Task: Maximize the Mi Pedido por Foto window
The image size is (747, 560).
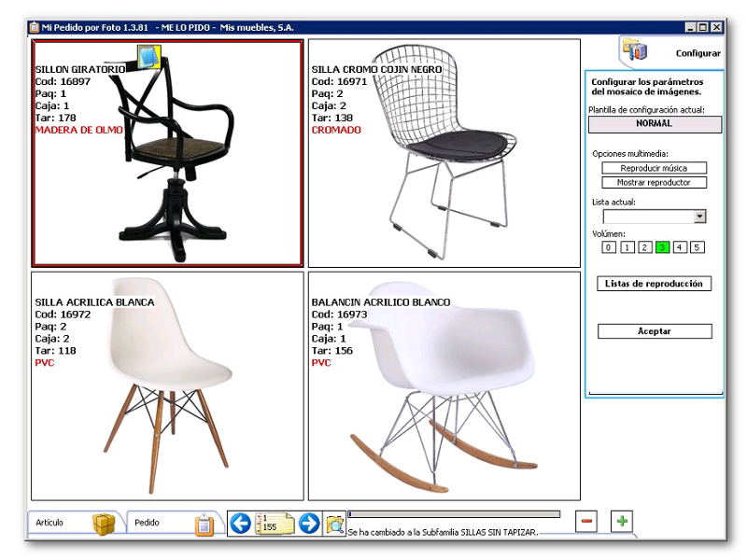Action: [x=703, y=27]
